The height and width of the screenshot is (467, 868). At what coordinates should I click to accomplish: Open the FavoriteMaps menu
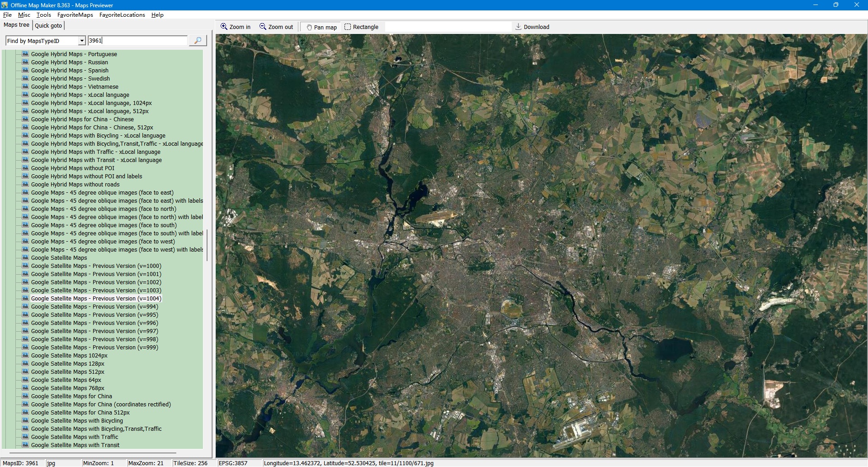75,15
